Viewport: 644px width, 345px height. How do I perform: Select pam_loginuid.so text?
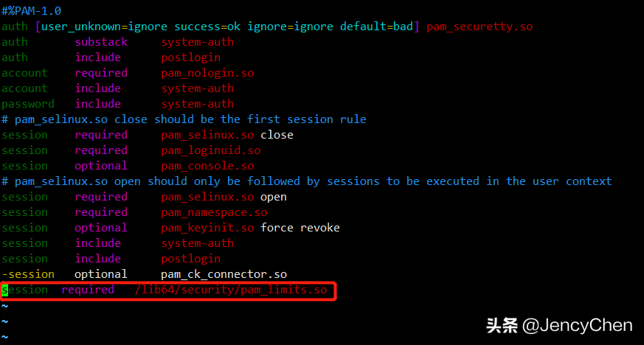[211, 150]
